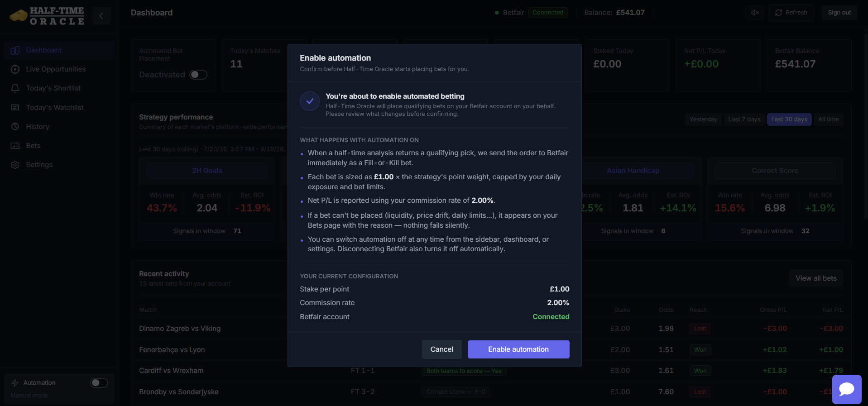Click the Refresh icon button
This screenshot has width=868, height=406.
click(791, 13)
